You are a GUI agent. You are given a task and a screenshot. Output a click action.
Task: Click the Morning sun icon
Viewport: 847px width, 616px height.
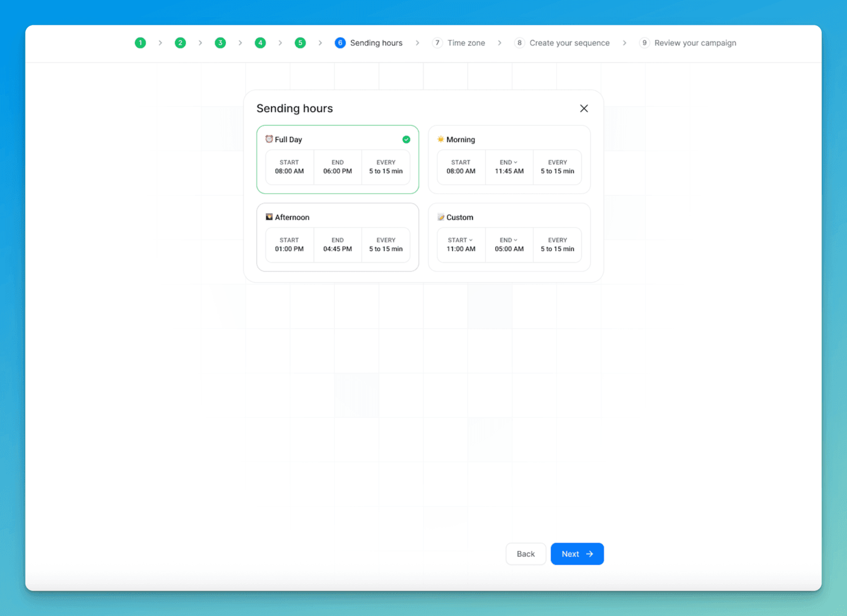tap(440, 139)
